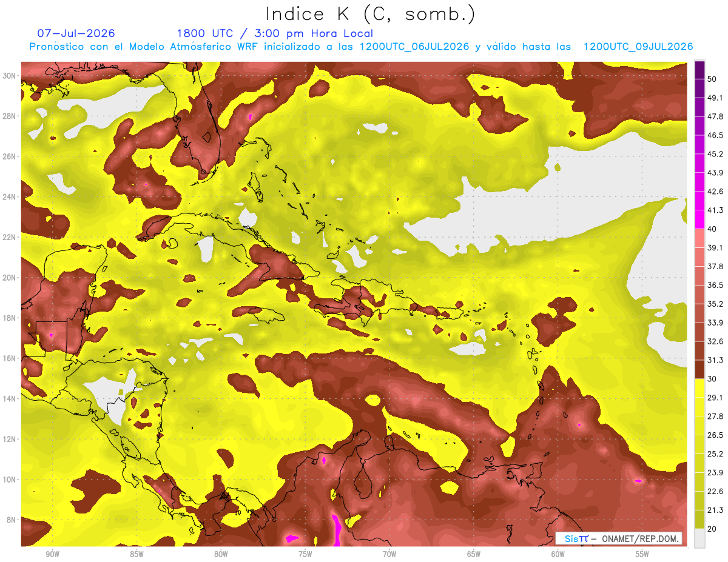Click the dark brown legend swatch between 30 and 31.3
Viewport: 728px width, 562px height.
(x=699, y=369)
